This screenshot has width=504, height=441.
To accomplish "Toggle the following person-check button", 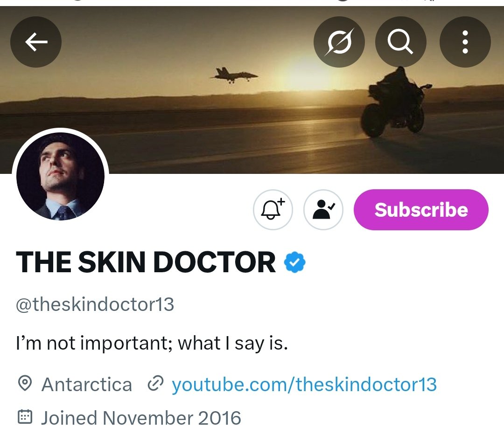I will click(323, 209).
